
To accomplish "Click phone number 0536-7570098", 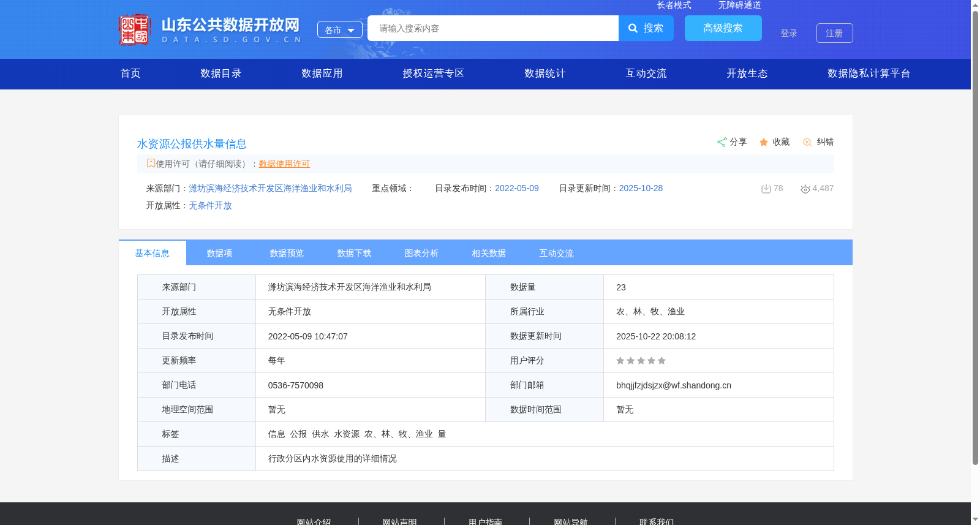I will pyautogui.click(x=296, y=385).
